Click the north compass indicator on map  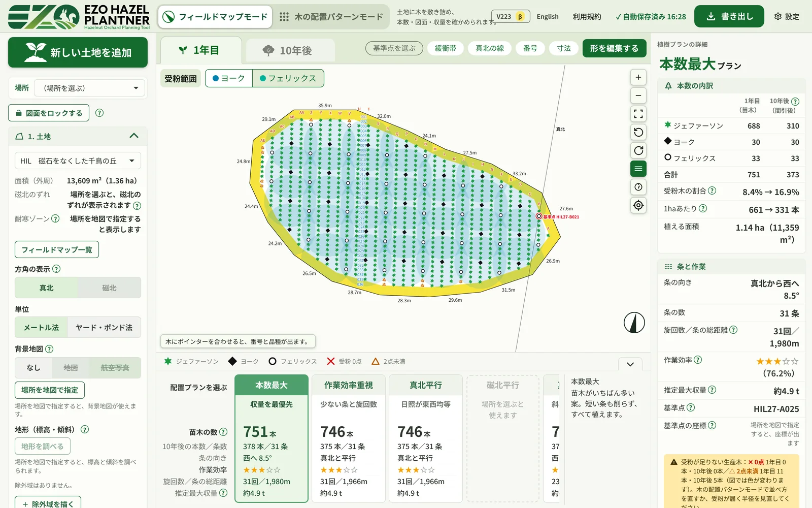pyautogui.click(x=634, y=323)
